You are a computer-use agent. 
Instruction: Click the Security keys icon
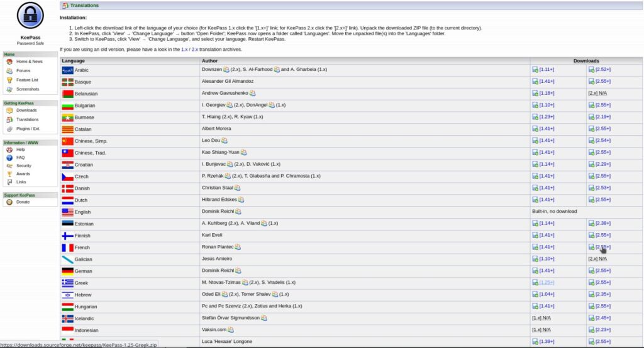(9, 166)
